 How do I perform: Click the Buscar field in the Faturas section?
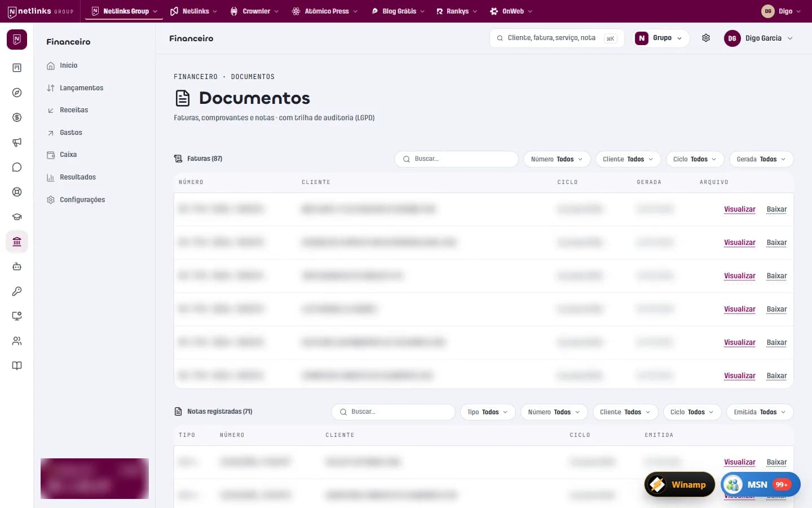click(x=457, y=159)
